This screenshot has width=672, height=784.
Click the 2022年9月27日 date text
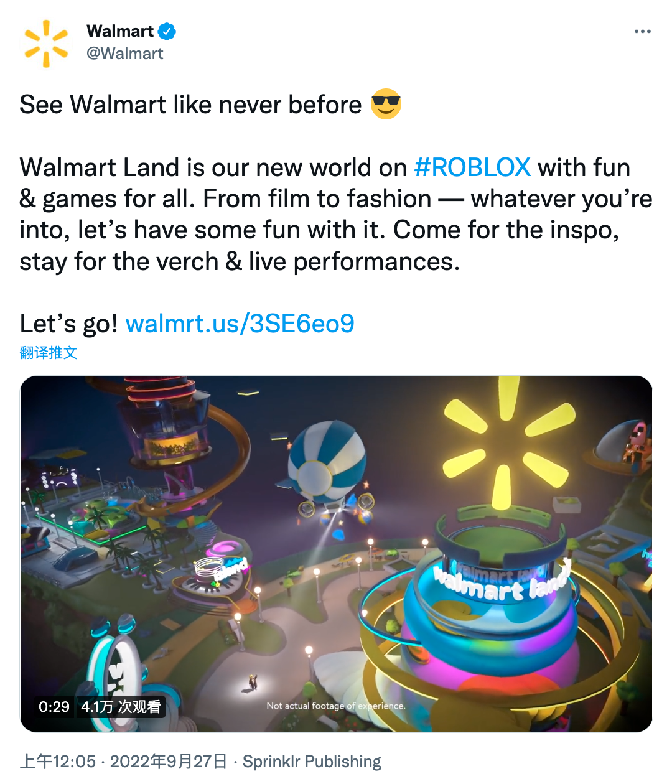point(169,762)
